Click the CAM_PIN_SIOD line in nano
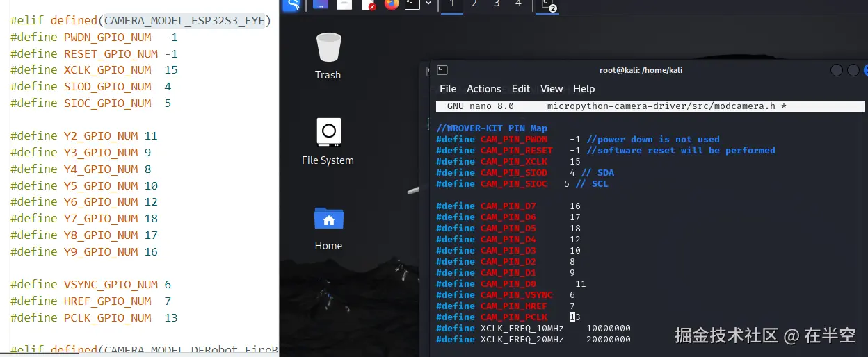Image resolution: width=868 pixels, height=357 pixels. (525, 173)
